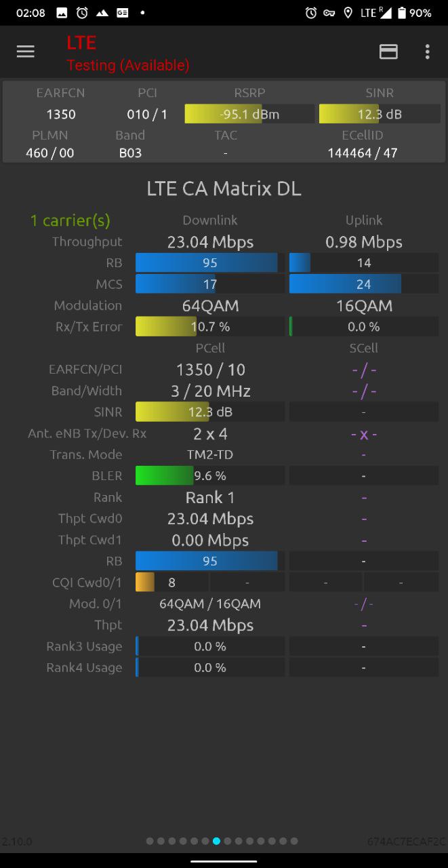Go to the first page indicator dot
This screenshot has width=448, height=868.
click(x=150, y=841)
